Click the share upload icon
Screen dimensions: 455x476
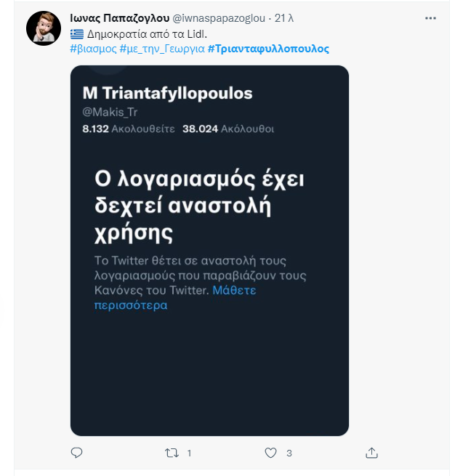click(x=371, y=453)
